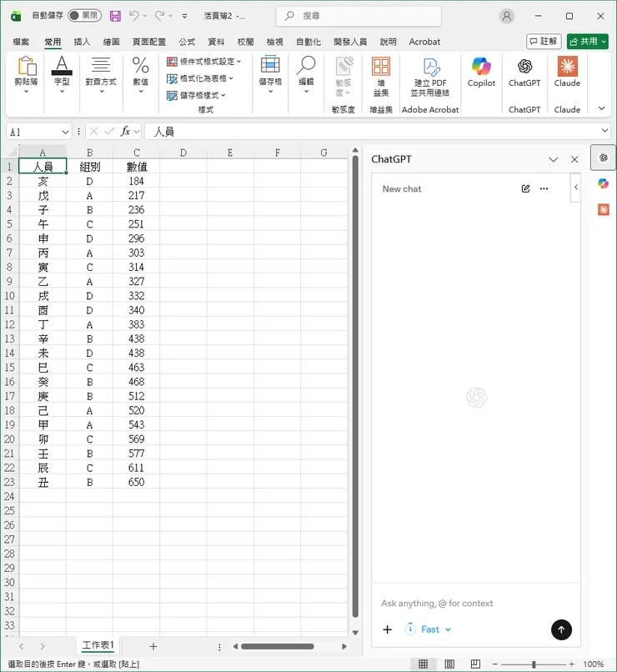This screenshot has height=672, width=617.
Task: Click the zoom in plus button
Action: [572, 664]
